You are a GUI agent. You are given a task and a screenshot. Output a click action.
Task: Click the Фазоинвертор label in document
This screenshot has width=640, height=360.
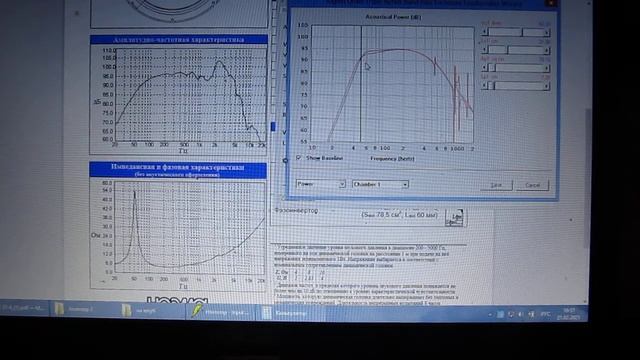(x=296, y=211)
